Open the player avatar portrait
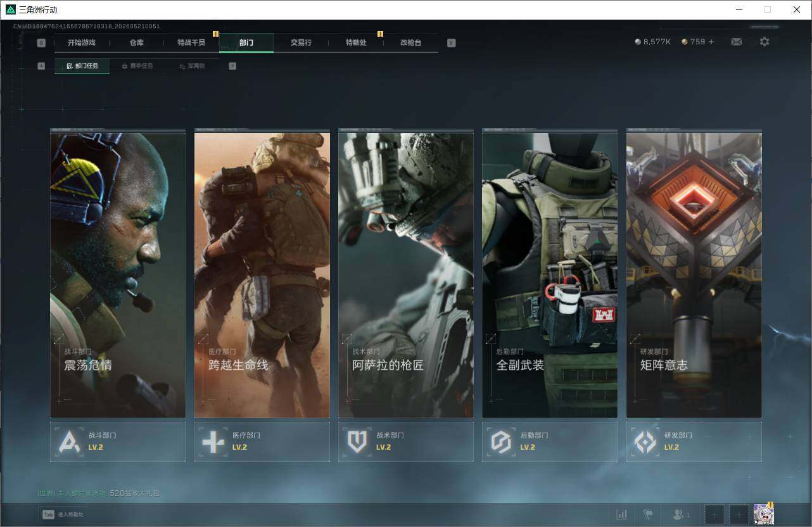Image resolution: width=812 pixels, height=527 pixels. coord(764,514)
